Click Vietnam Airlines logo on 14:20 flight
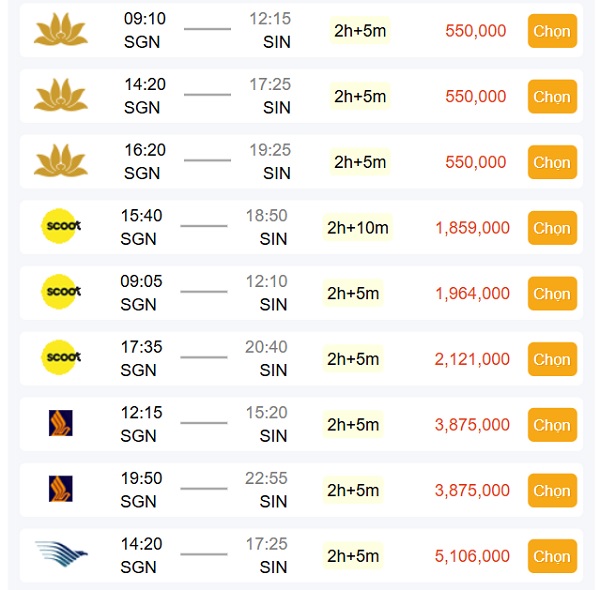This screenshot has height=590, width=600. [x=61, y=96]
